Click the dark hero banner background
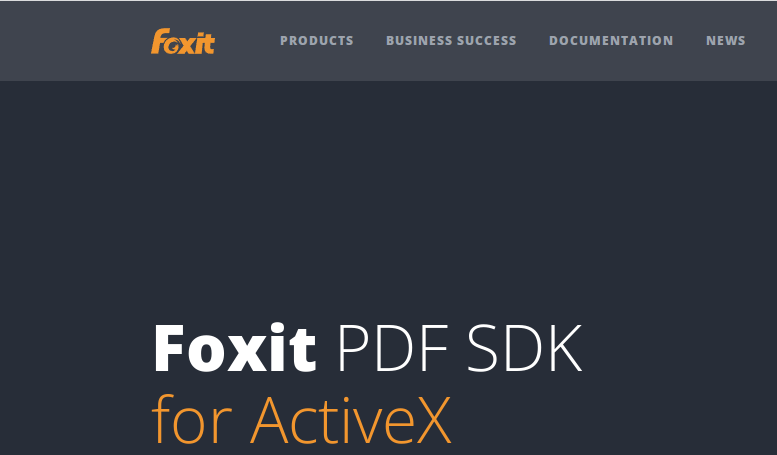 388,198
